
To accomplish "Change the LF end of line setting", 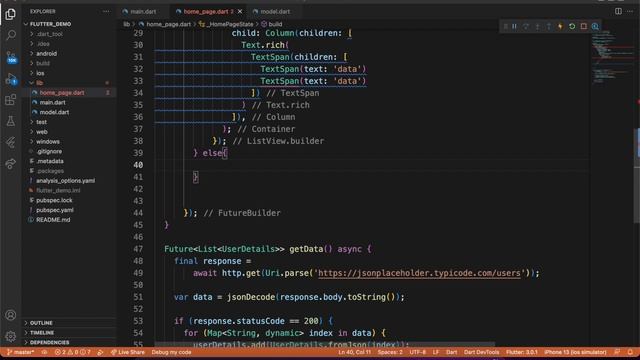I will 436,352.
